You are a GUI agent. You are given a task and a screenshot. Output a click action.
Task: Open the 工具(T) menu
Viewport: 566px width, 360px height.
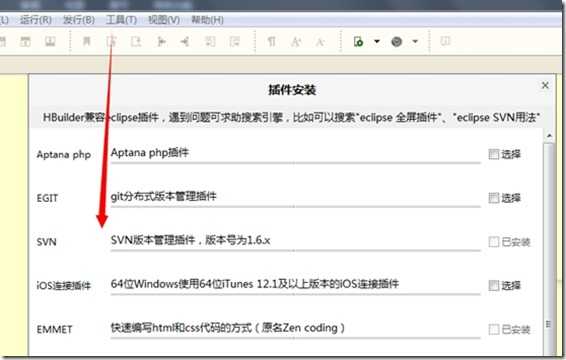[121, 19]
